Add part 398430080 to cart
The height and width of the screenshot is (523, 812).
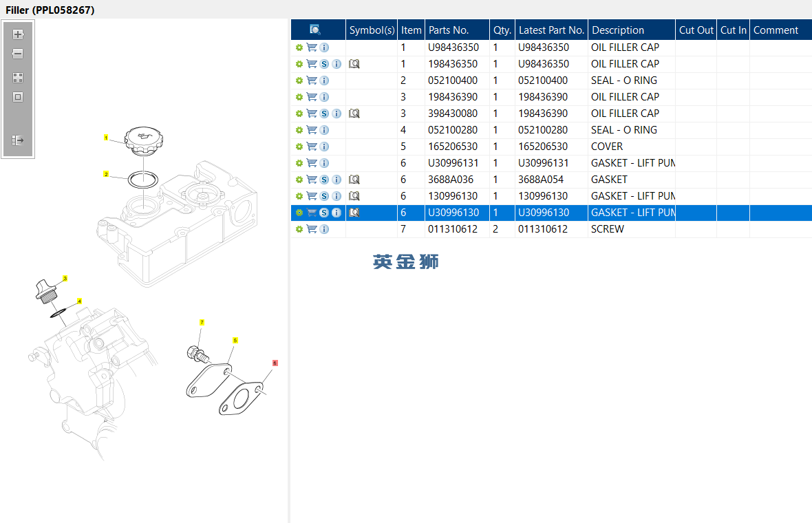tap(312, 114)
